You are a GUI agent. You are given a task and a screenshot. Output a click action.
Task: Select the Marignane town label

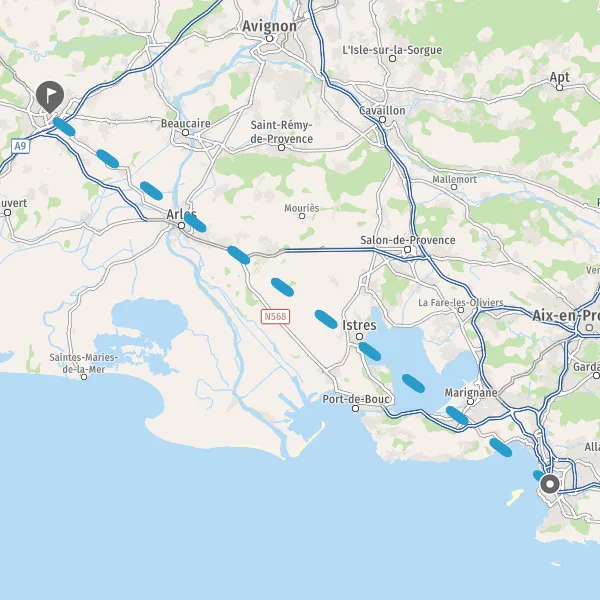click(x=471, y=393)
